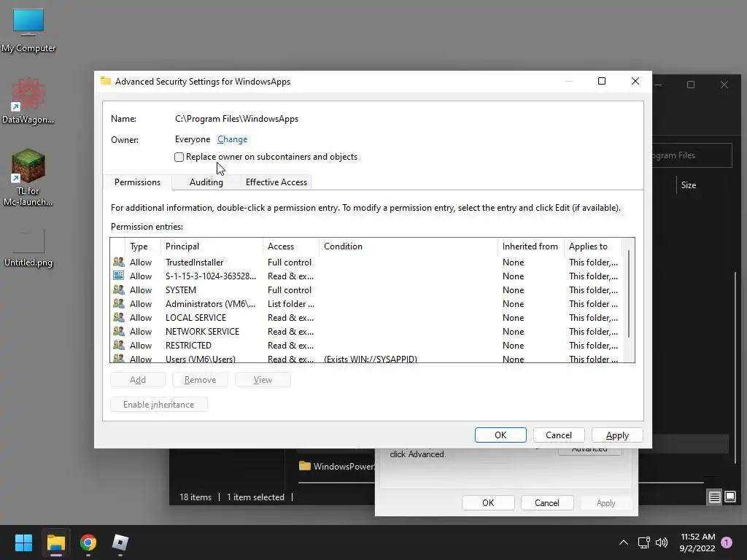Click Explorer search box for Program Files
Screen dimensions: 747x560
point(692,155)
